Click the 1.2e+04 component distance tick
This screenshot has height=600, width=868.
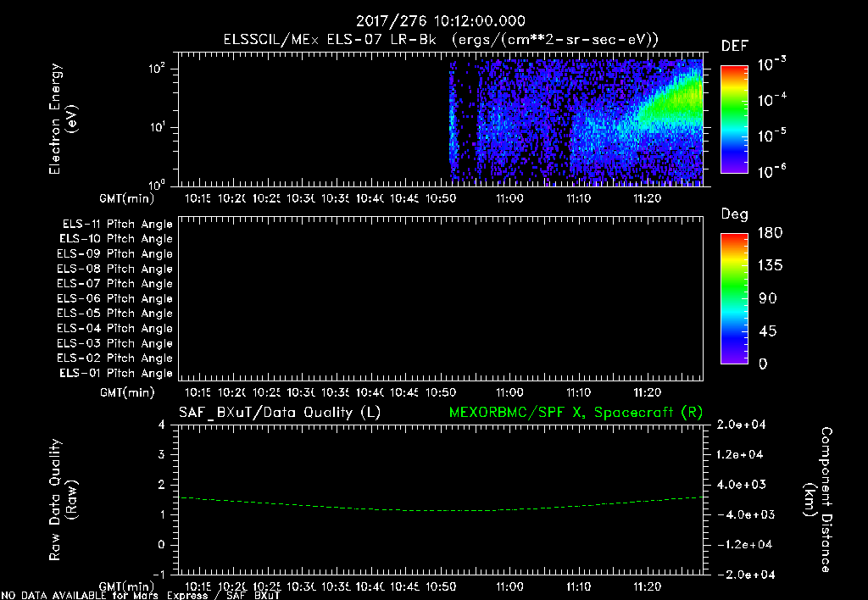(x=741, y=454)
